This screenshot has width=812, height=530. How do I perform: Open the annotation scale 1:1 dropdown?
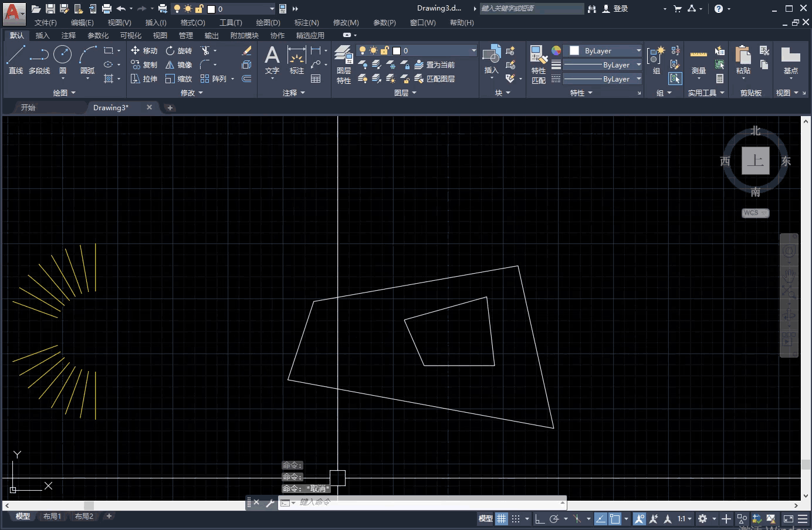click(x=685, y=519)
